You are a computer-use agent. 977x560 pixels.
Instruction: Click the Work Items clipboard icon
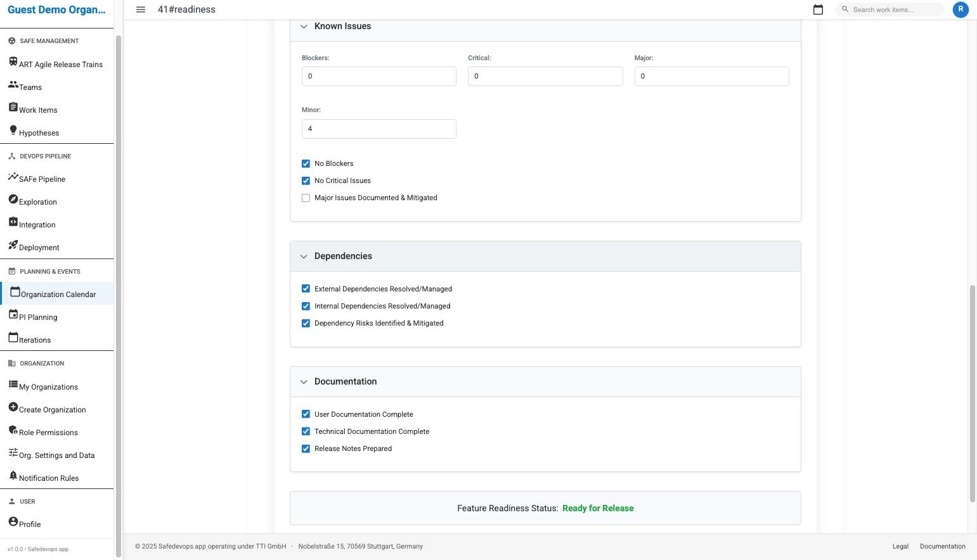13,107
